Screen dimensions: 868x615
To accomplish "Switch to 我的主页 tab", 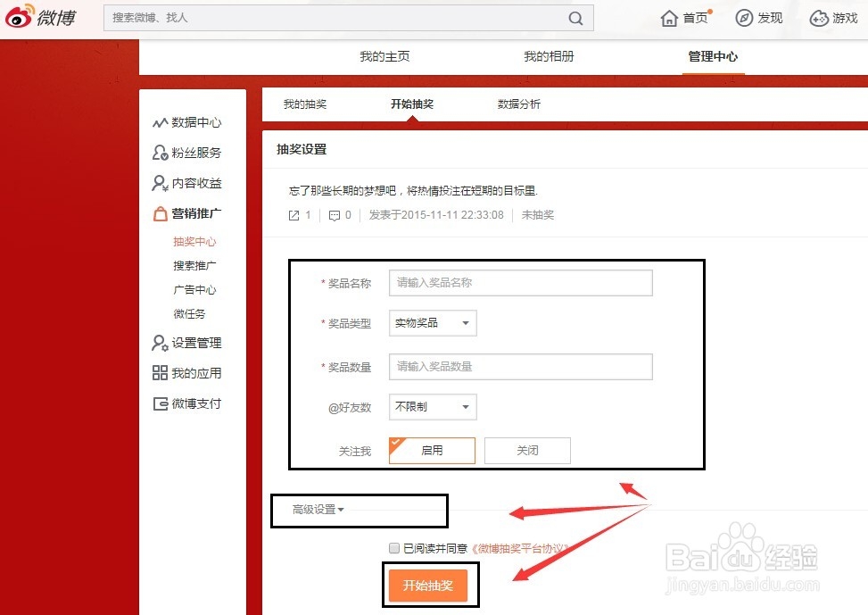I will click(x=384, y=56).
